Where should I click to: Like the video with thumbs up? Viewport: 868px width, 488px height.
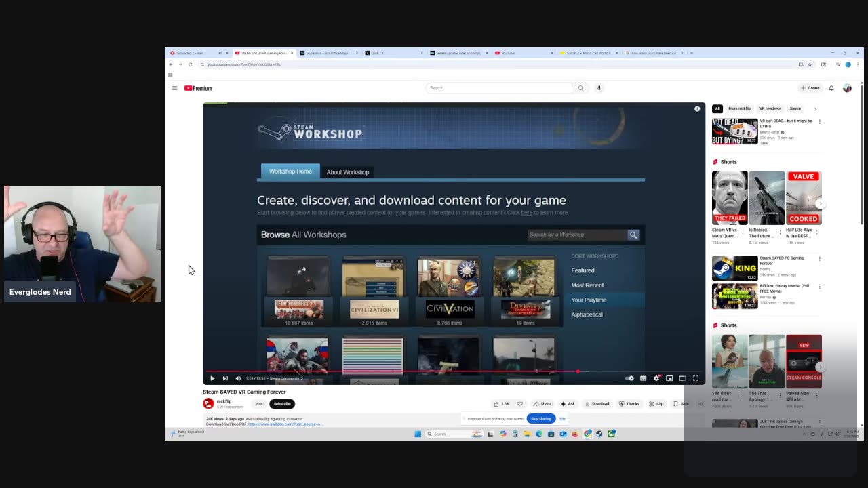(x=501, y=404)
